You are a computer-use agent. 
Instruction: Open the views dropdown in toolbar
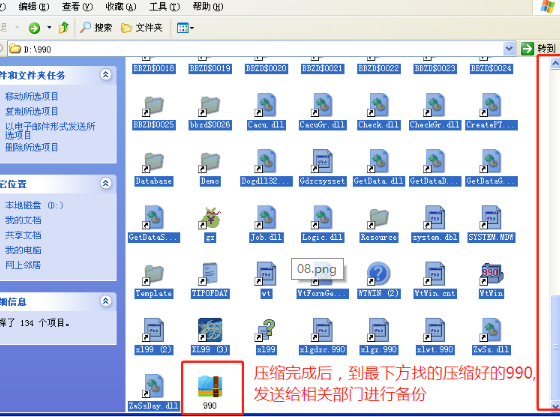[x=185, y=28]
